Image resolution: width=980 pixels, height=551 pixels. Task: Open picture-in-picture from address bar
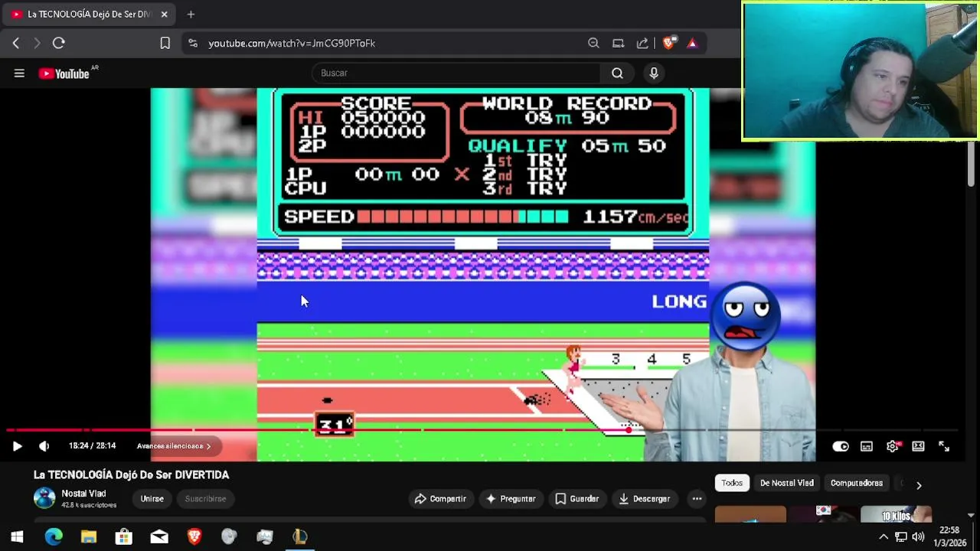pyautogui.click(x=618, y=43)
